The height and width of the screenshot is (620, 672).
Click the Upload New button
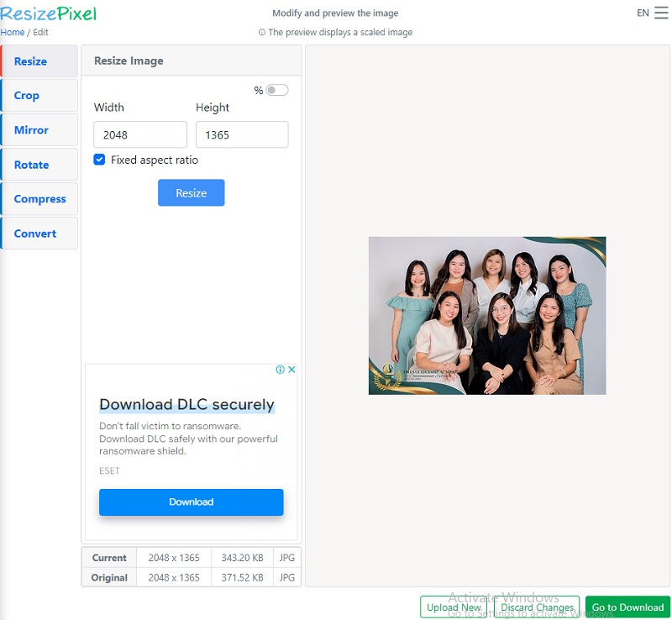454,607
